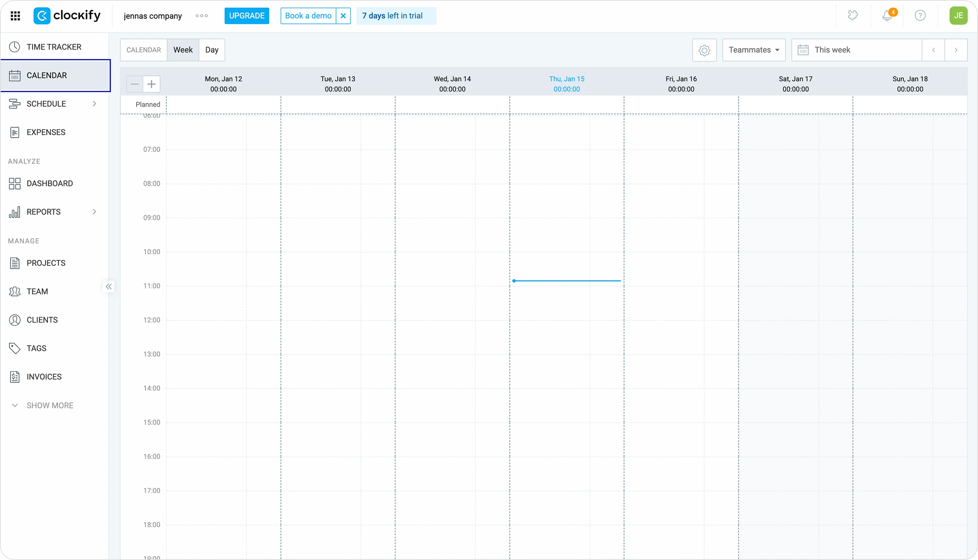Zoom out calendar with minus button
This screenshot has width=978, height=560.
click(x=134, y=84)
